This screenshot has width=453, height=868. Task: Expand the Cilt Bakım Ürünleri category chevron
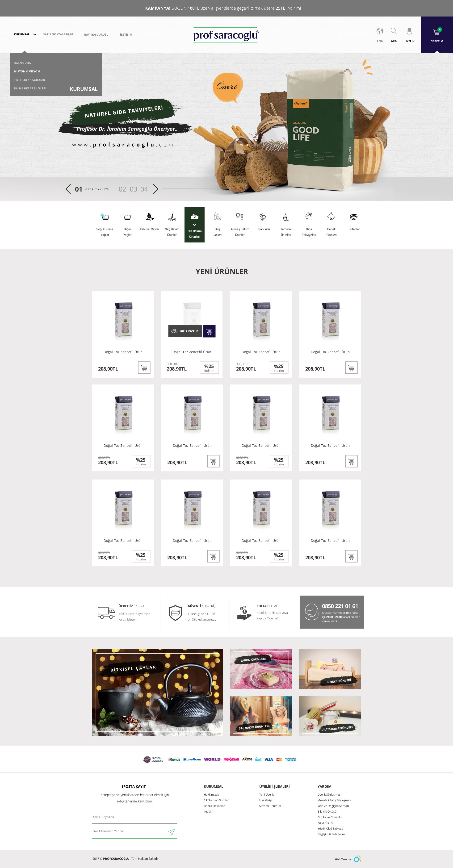point(194,225)
